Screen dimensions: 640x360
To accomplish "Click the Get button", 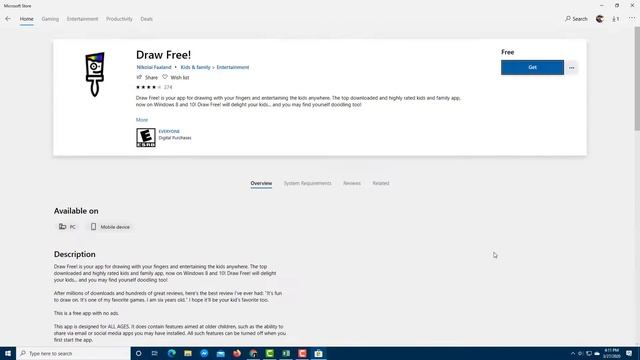I will [532, 67].
